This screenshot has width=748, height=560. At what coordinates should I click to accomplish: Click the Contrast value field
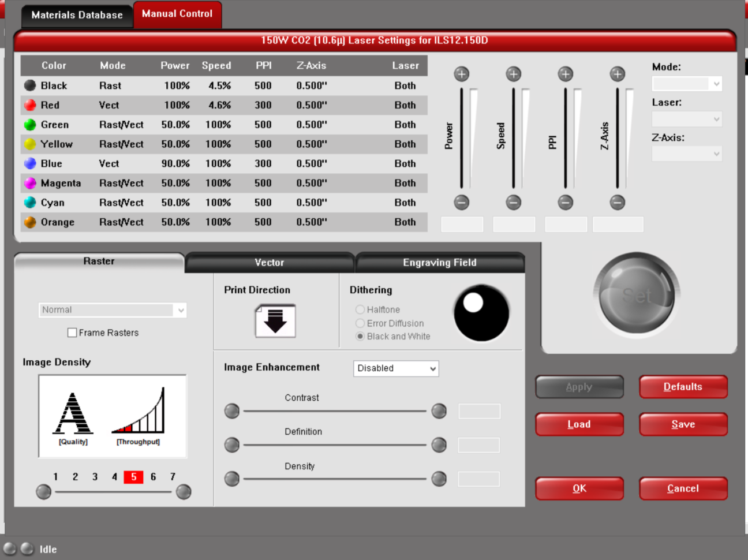[480, 411]
